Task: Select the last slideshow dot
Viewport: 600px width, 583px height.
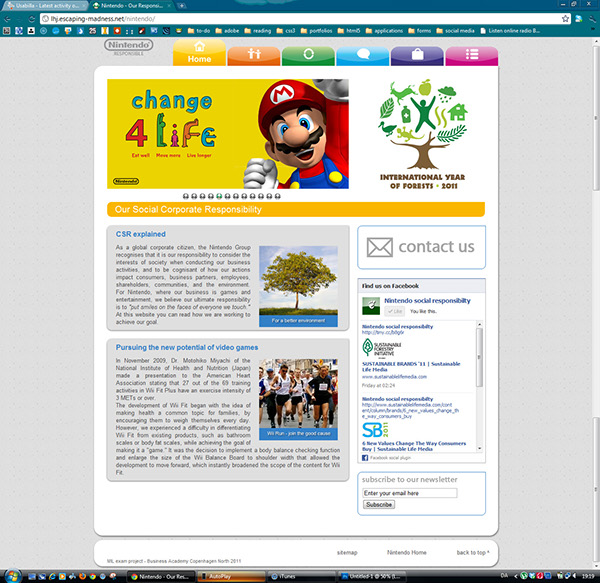Action: tap(277, 196)
